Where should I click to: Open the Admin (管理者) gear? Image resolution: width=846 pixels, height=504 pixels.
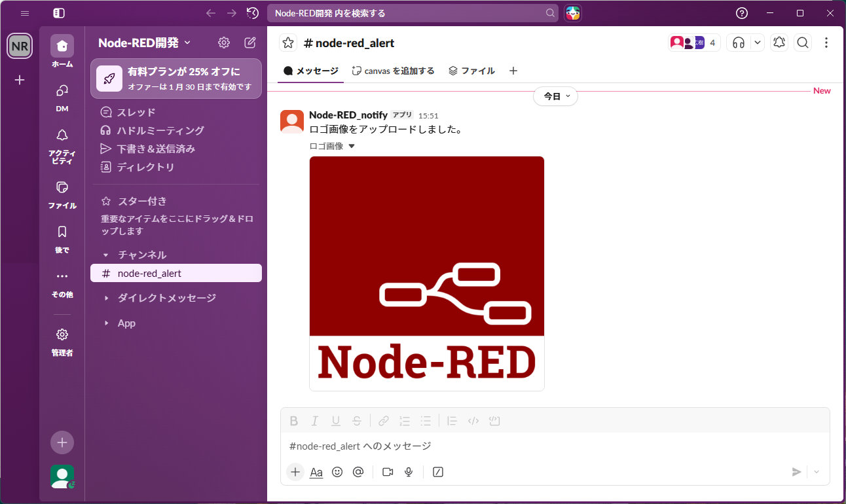[x=62, y=341]
